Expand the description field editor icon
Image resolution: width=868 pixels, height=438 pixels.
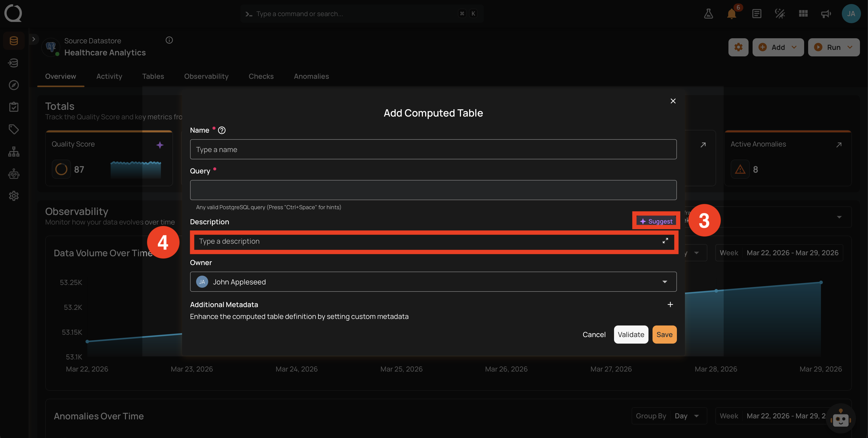click(665, 241)
